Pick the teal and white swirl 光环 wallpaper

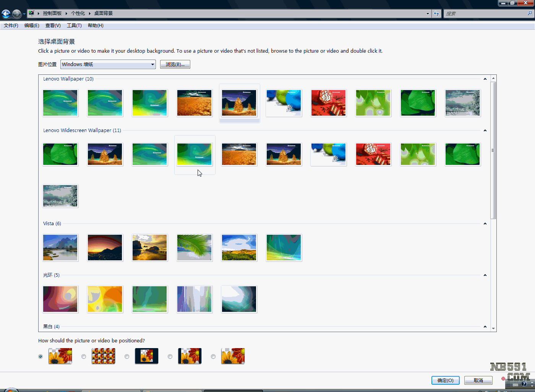click(239, 299)
